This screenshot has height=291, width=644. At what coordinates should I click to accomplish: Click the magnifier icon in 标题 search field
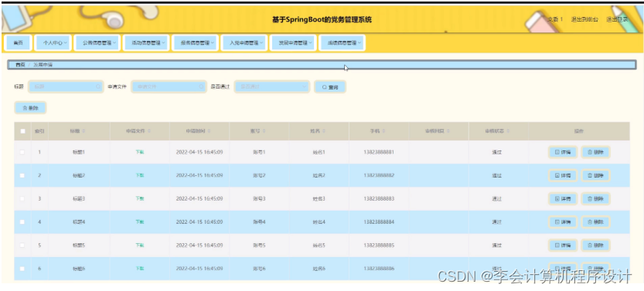click(x=97, y=86)
